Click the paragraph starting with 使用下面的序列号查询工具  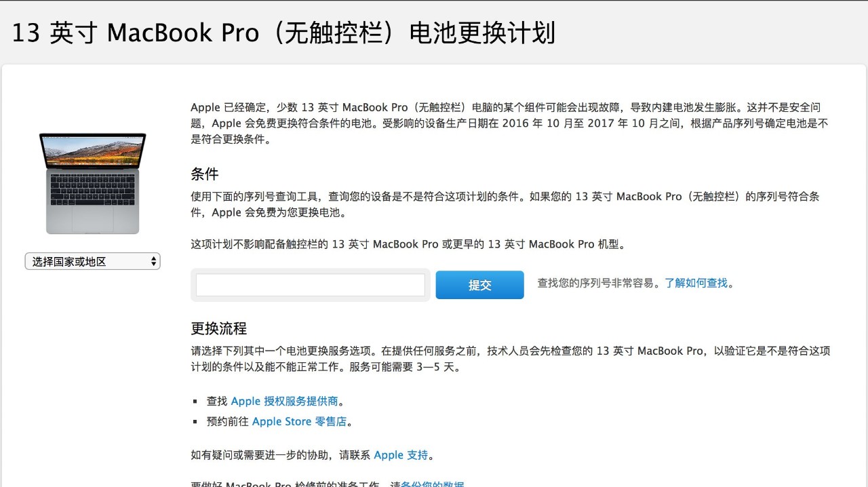505,204
